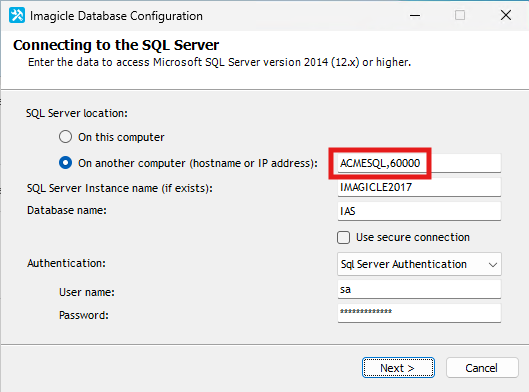The image size is (529, 392).
Task: Click the "User name:" label
Action: 87,292
